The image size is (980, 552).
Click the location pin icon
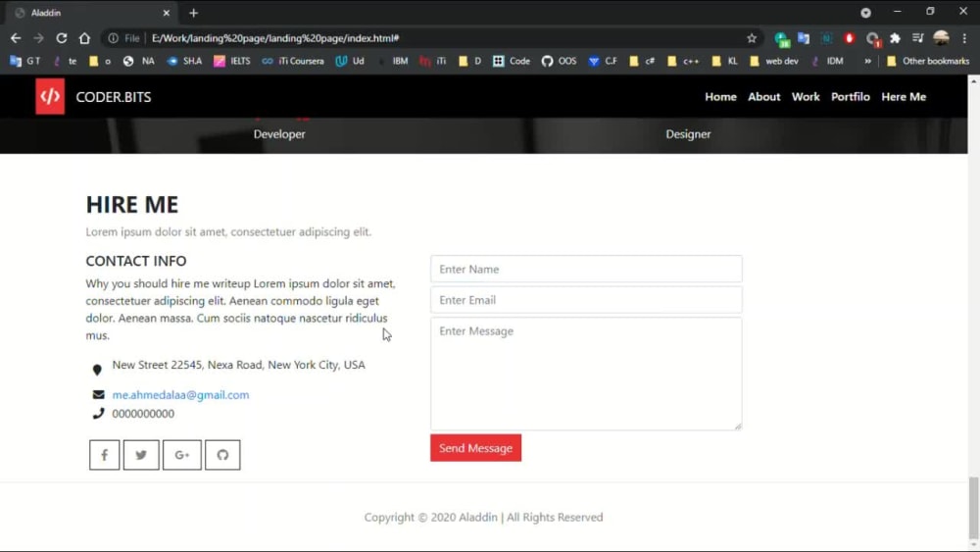point(97,370)
